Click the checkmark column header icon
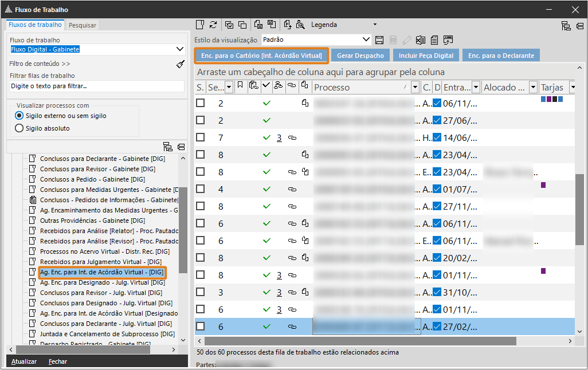This screenshot has height=370, width=588. click(x=266, y=85)
